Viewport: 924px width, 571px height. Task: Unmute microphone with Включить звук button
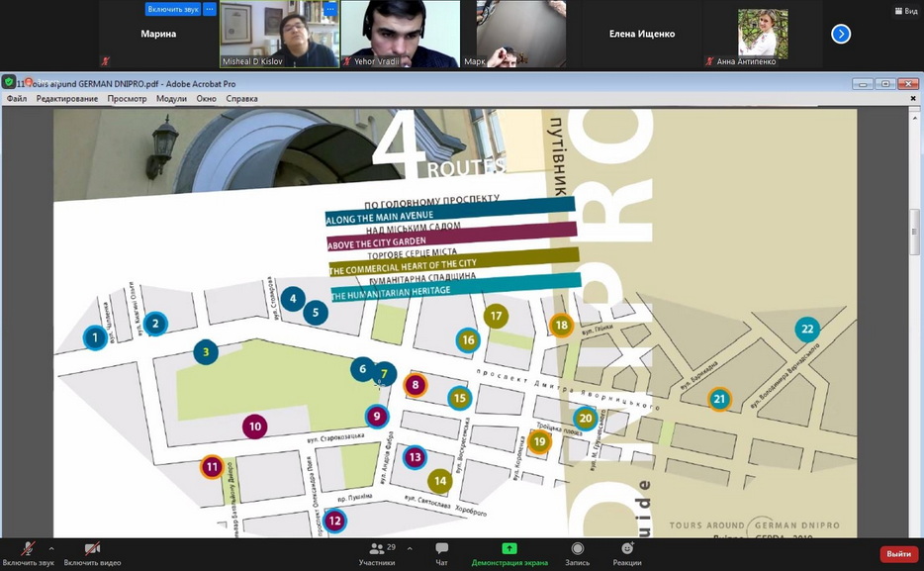pyautogui.click(x=28, y=554)
